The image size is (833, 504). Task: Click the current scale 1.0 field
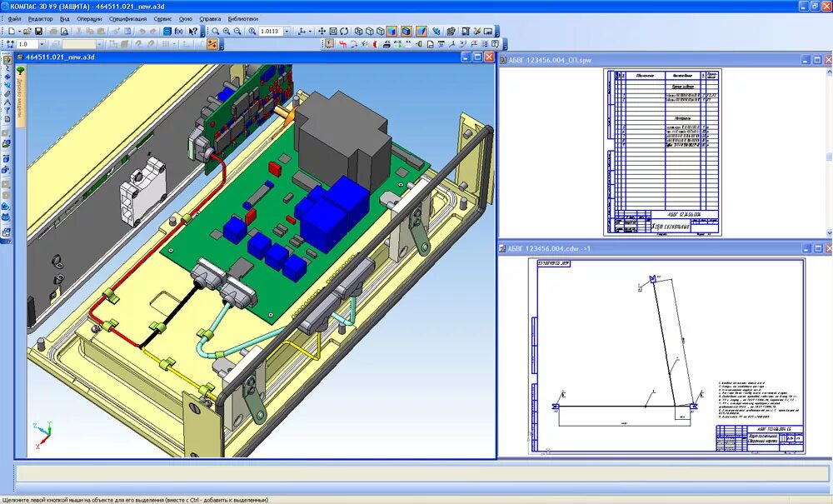(x=27, y=44)
